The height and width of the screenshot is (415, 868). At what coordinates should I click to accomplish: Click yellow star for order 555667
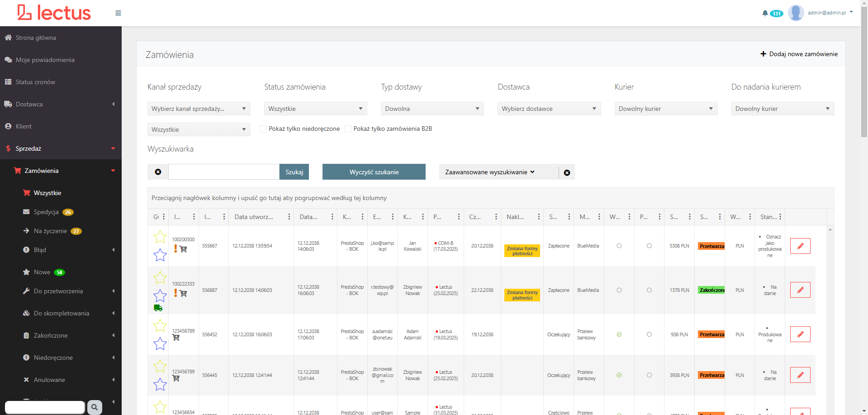tap(160, 237)
